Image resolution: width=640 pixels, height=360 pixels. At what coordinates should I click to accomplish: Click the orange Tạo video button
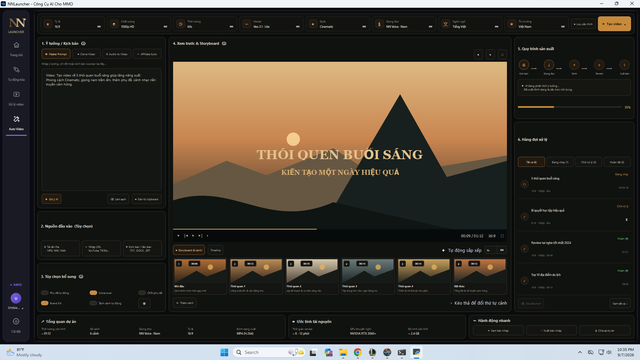[x=614, y=24]
